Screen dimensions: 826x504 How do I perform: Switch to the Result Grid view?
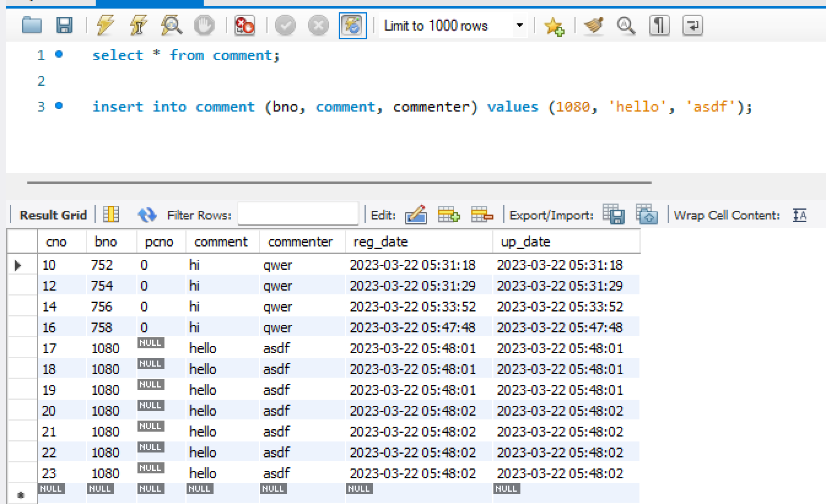pyautogui.click(x=53, y=215)
